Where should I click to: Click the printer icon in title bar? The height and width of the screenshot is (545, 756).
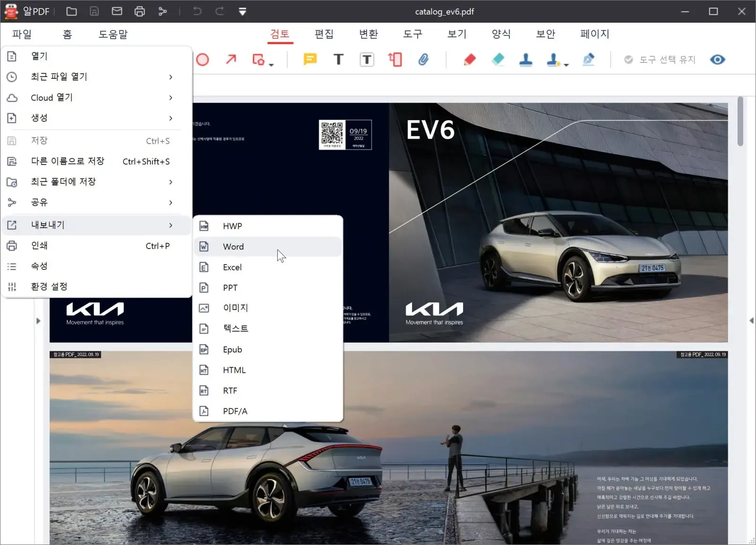coord(140,11)
